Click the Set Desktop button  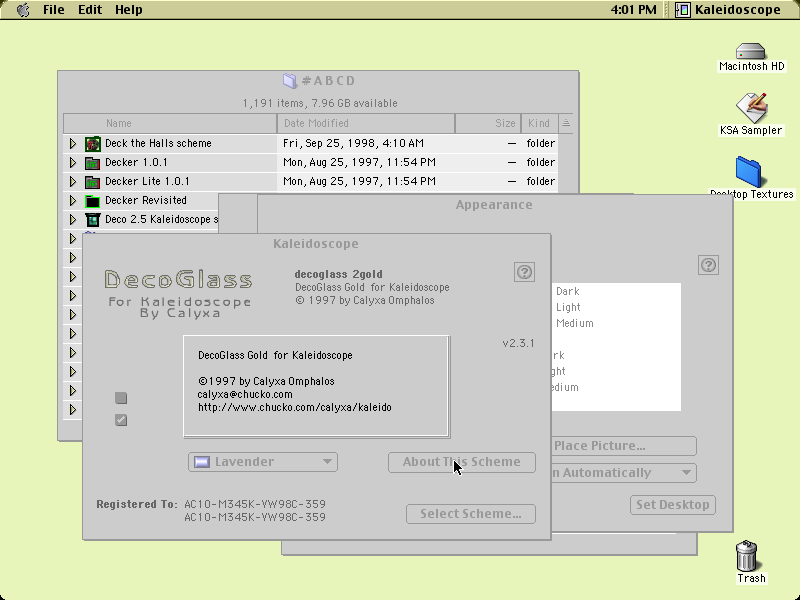672,505
